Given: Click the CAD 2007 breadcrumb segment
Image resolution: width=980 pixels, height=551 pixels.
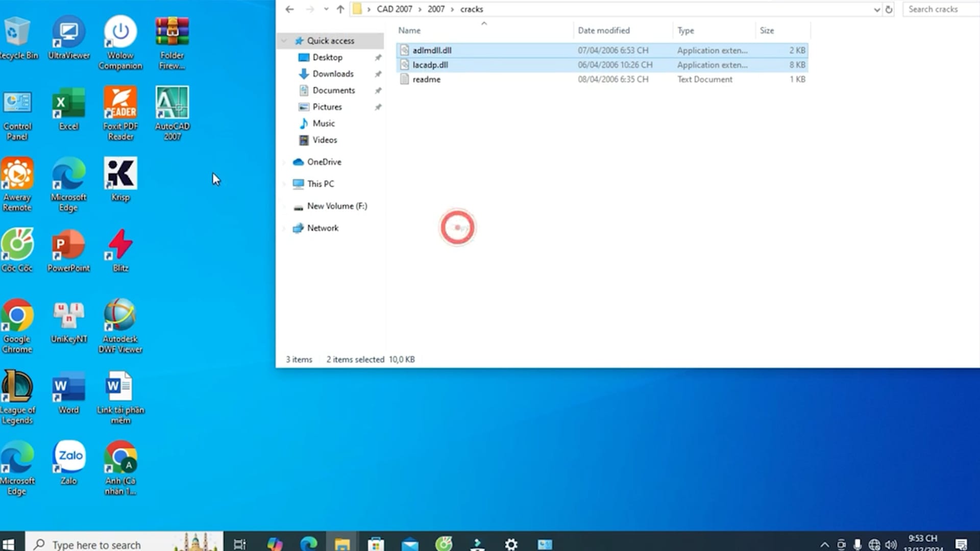Looking at the screenshot, I should [394, 9].
